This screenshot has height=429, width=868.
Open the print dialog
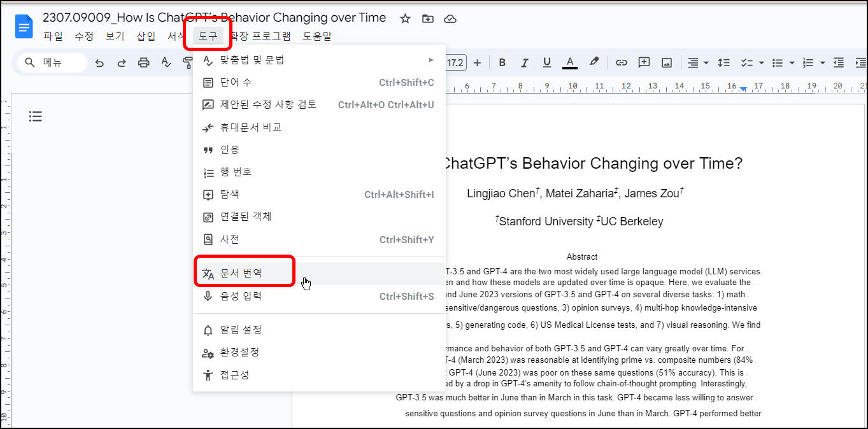pyautogui.click(x=143, y=62)
